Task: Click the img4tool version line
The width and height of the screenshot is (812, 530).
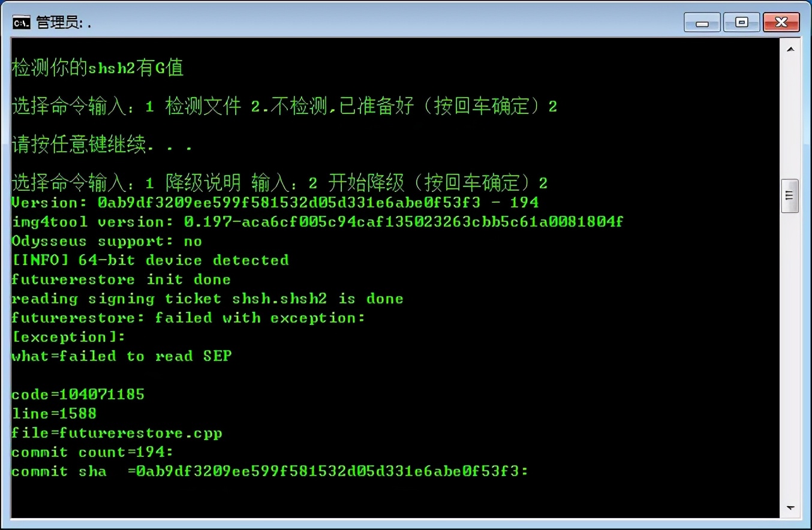Action: pyautogui.click(x=317, y=222)
